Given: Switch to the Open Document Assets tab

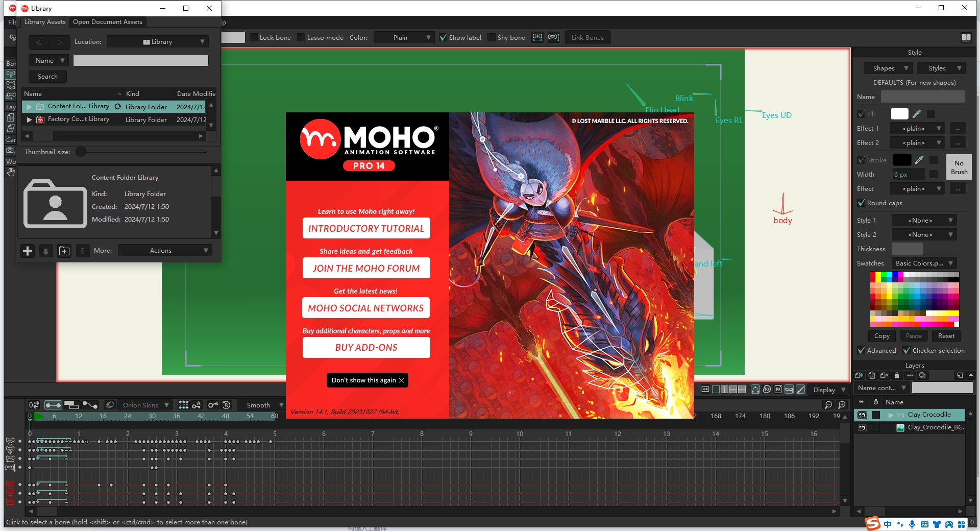Looking at the screenshot, I should [107, 22].
